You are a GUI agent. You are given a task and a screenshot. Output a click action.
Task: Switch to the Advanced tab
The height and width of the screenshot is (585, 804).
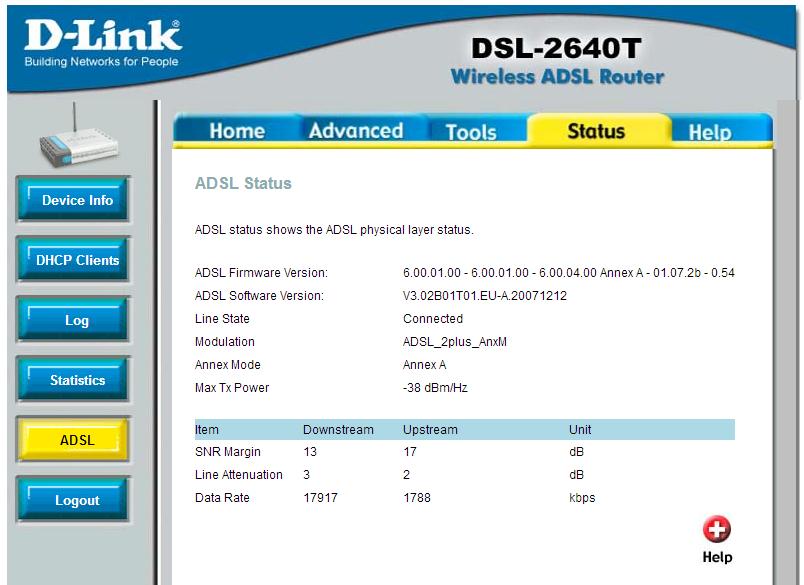(x=356, y=131)
